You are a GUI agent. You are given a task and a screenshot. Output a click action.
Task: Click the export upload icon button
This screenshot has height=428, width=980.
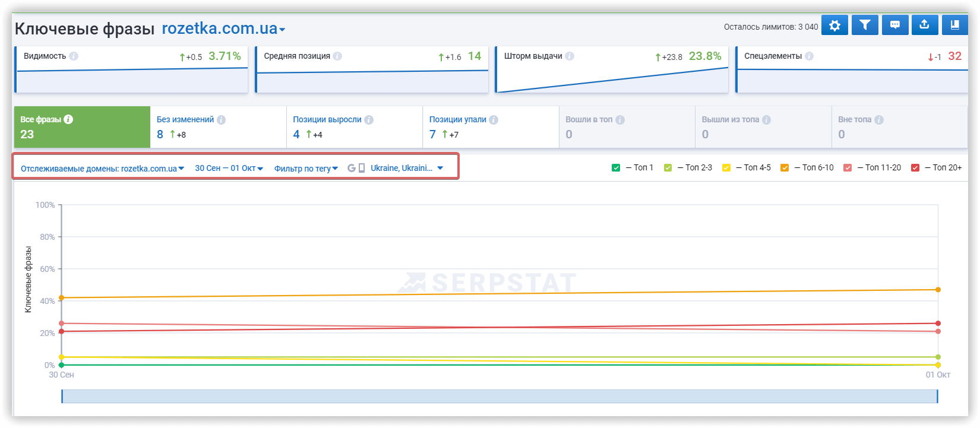pos(925,25)
